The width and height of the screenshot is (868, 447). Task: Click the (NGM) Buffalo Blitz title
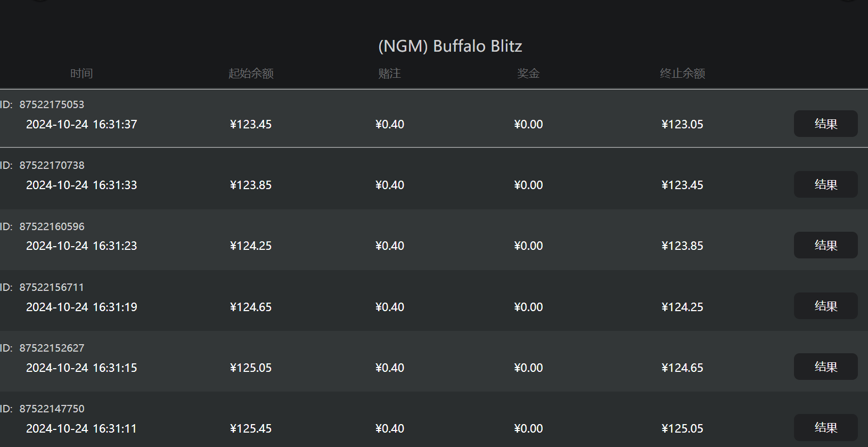click(450, 46)
